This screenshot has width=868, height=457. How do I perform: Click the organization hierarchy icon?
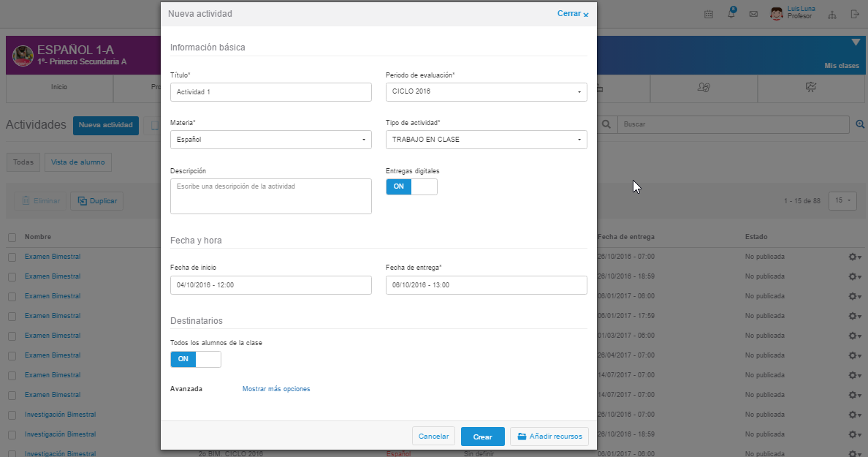(832, 14)
